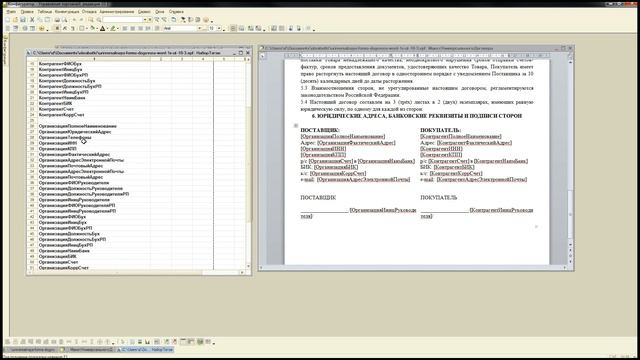
Task: Click the vertical scrollbar of tag list window
Action: 248,163
